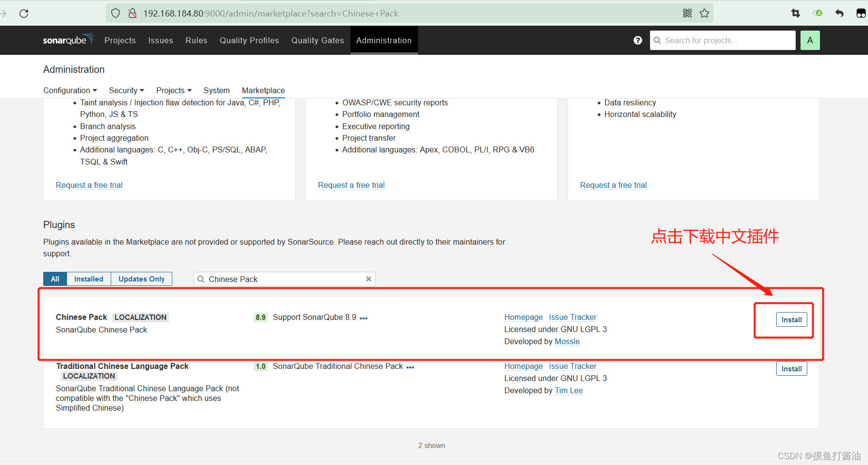Clear the Chinese Pack plugin search
The height and width of the screenshot is (465, 868).
tap(368, 279)
